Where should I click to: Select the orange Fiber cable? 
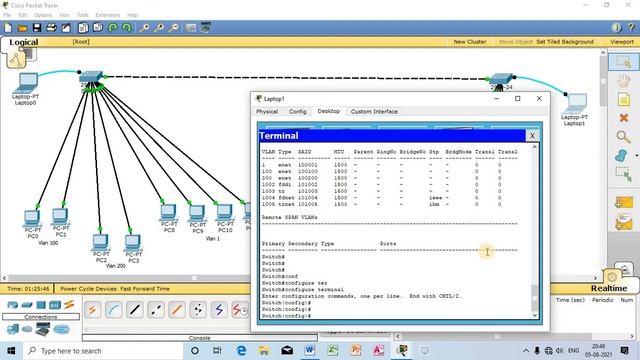point(177,310)
